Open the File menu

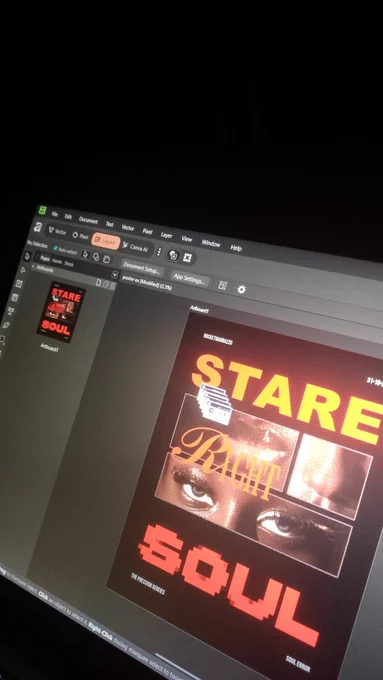[x=55, y=214]
